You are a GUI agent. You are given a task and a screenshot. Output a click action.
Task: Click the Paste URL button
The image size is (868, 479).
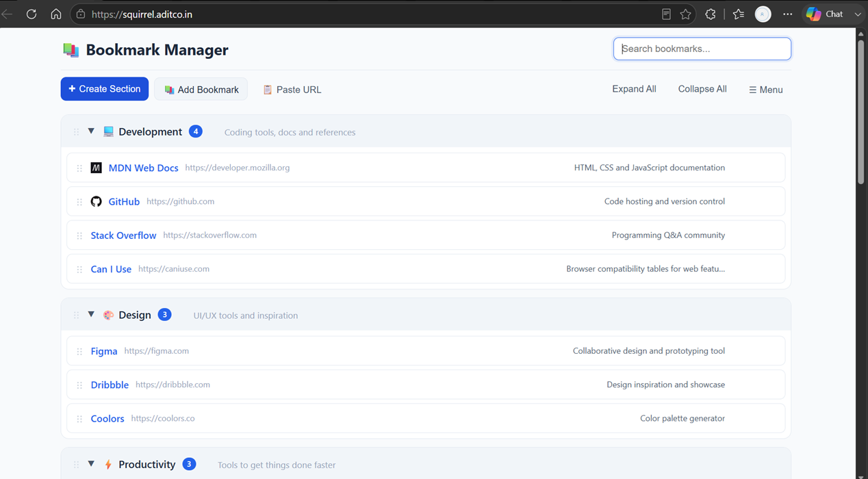coord(292,90)
